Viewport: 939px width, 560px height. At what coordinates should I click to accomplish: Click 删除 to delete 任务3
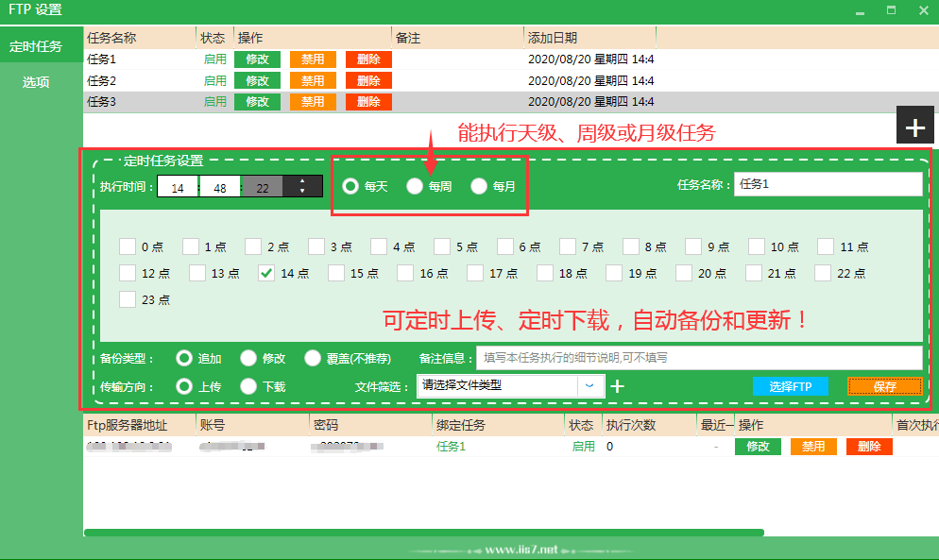click(367, 101)
